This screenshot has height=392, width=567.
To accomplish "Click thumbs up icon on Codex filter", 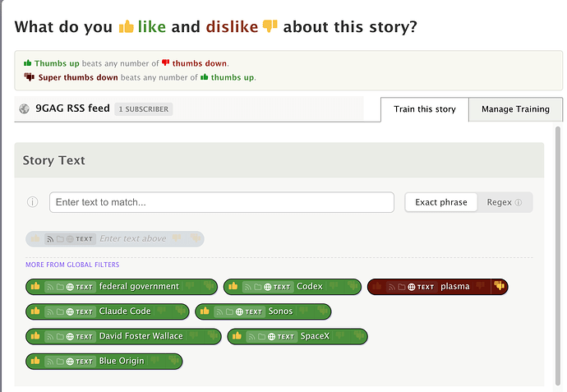I will click(233, 287).
